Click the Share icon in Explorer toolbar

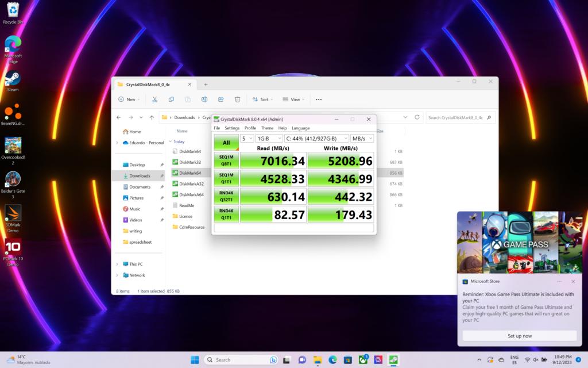pos(221,99)
